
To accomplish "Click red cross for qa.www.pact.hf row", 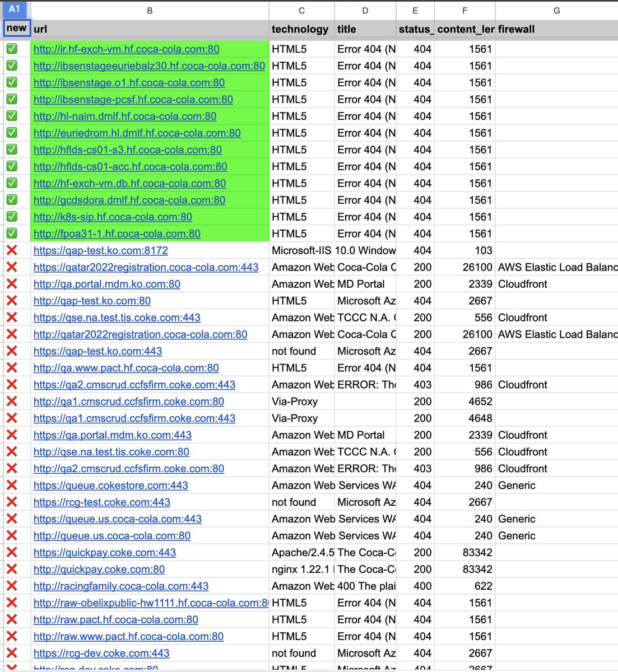I will [x=11, y=368].
